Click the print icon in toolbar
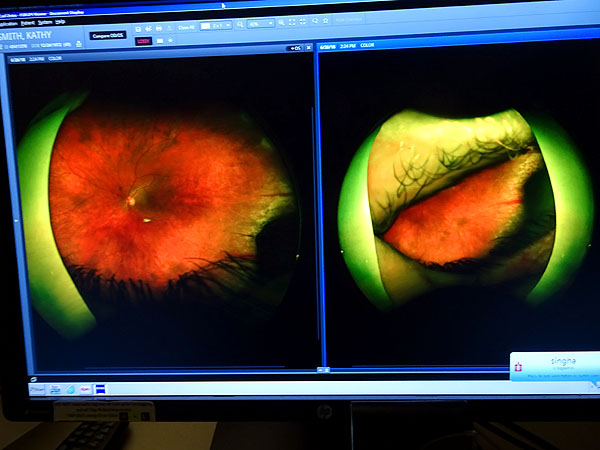The height and width of the screenshot is (450, 600). [159, 29]
